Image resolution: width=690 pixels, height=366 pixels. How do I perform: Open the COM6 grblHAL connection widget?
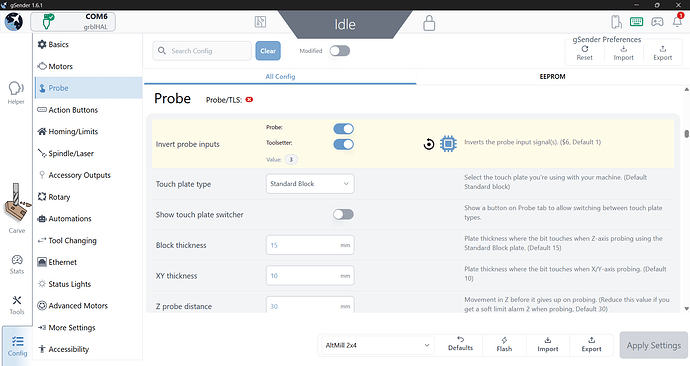[x=73, y=22]
